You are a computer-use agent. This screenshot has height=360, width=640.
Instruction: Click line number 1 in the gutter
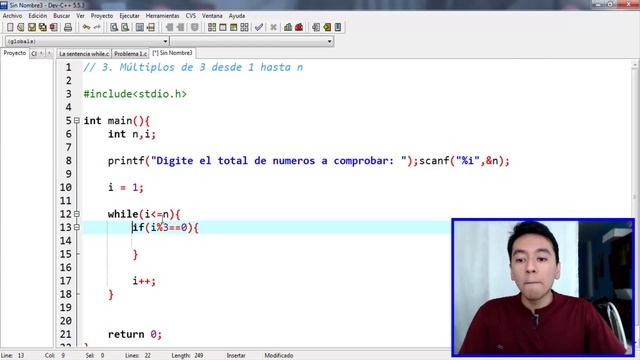(68, 67)
